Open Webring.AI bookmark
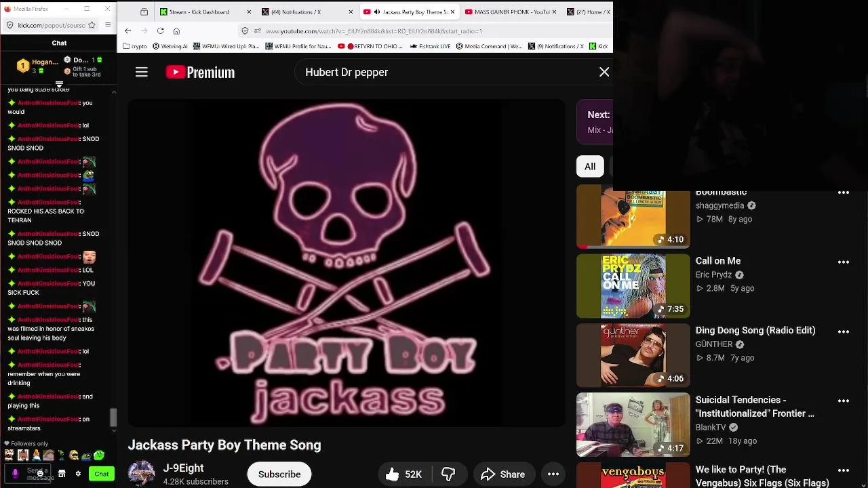 [170, 46]
